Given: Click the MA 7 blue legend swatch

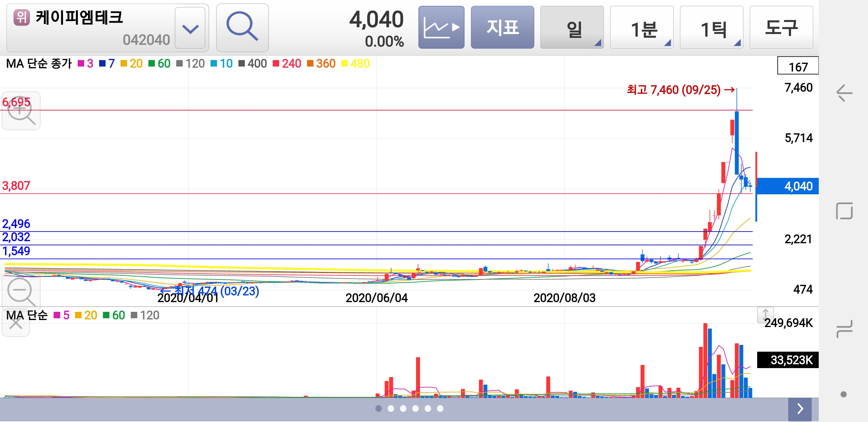Looking at the screenshot, I should click(102, 63).
